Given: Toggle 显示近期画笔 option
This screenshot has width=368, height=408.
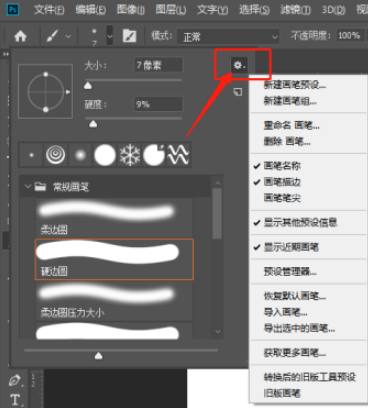Looking at the screenshot, I should (x=291, y=247).
